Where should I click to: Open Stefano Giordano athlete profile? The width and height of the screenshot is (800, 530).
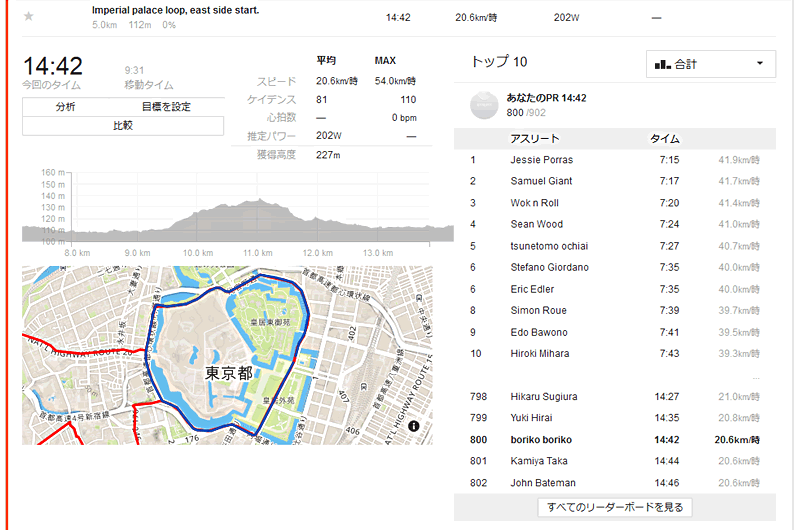pos(549,267)
